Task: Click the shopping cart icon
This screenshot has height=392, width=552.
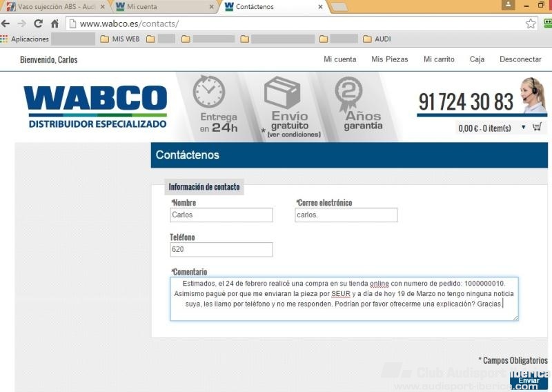Action: tap(537, 127)
